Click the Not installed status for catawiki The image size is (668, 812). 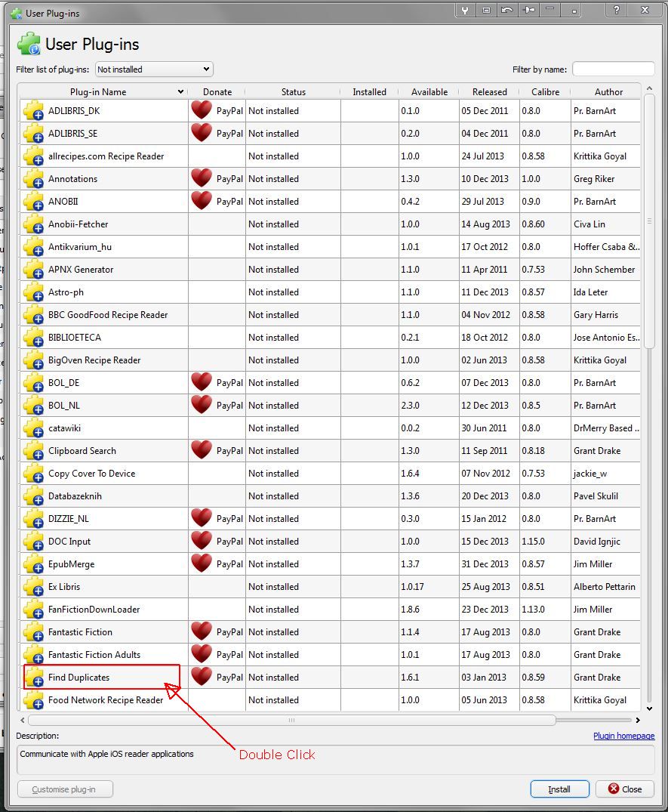273,428
